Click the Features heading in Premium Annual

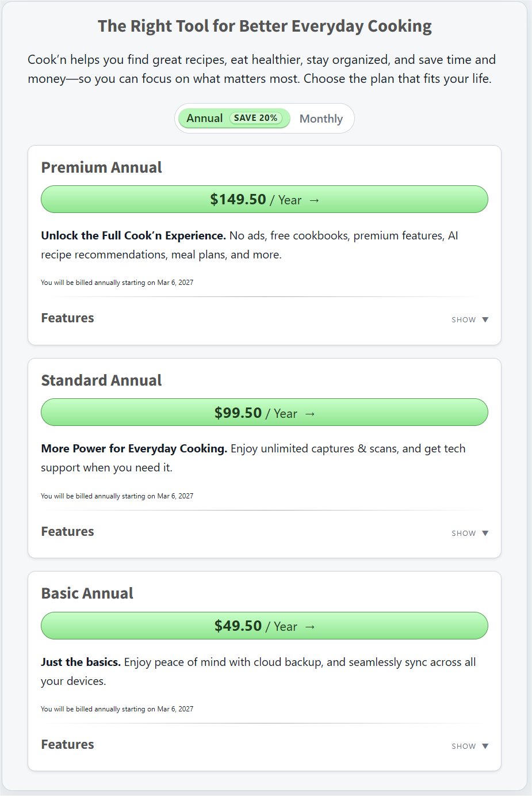tap(67, 318)
